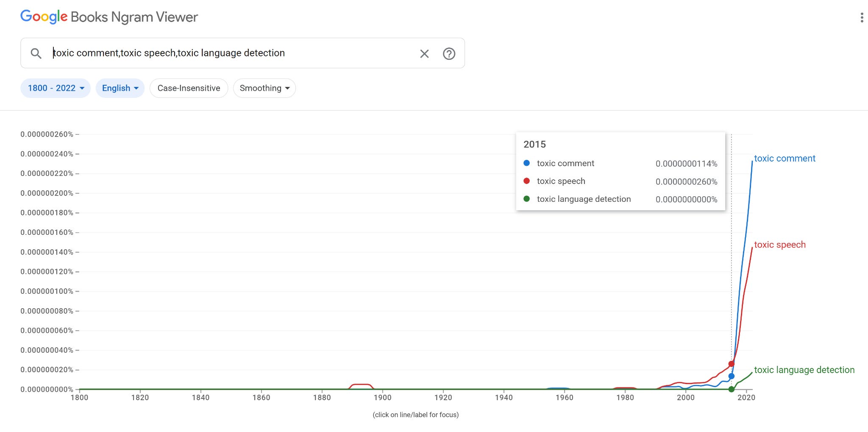Screen dimensions: 868x432
Task: Click the 2015 tooltip heading
Action: [x=534, y=144]
